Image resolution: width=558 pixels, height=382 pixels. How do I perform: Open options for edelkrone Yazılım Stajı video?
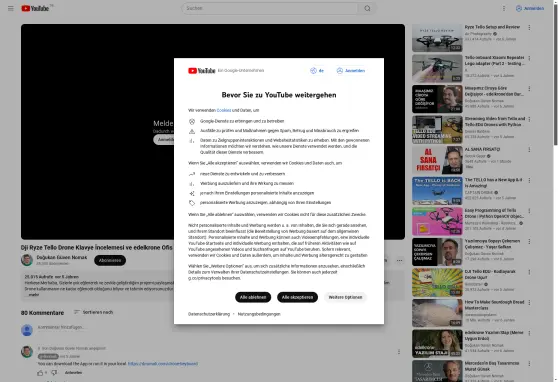[529, 333]
